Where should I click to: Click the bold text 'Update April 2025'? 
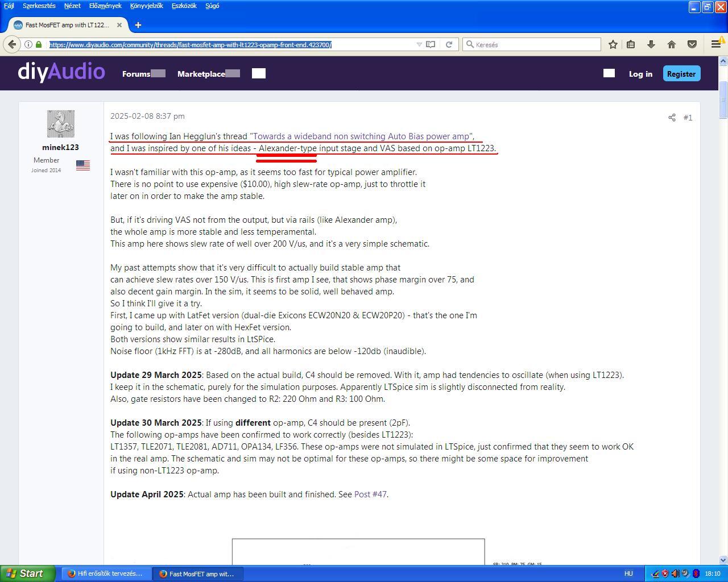click(147, 494)
